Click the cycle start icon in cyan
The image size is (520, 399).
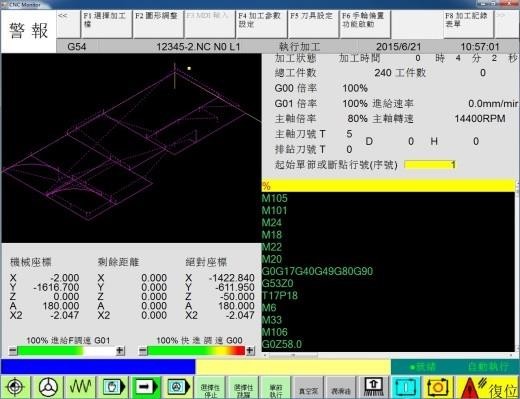(x=405, y=387)
